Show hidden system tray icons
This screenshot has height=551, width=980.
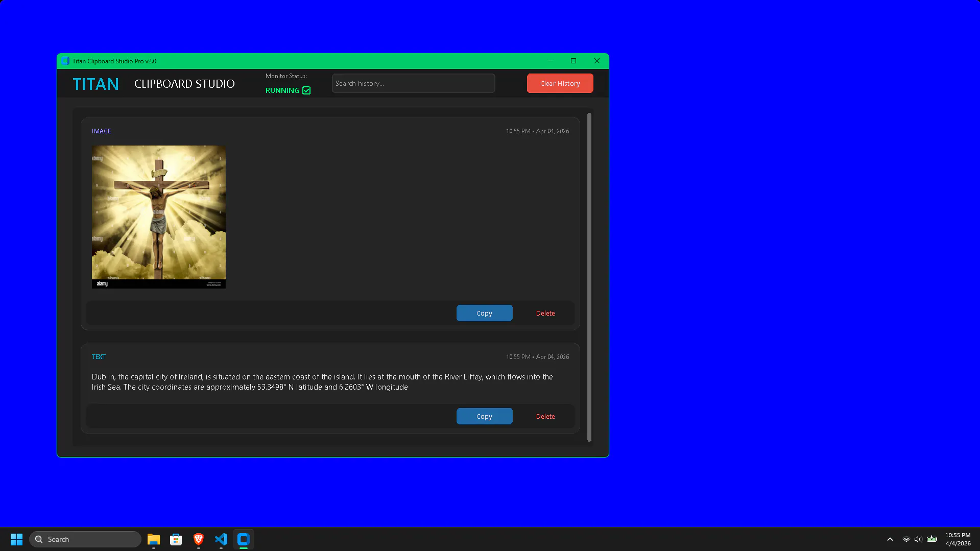(x=890, y=539)
